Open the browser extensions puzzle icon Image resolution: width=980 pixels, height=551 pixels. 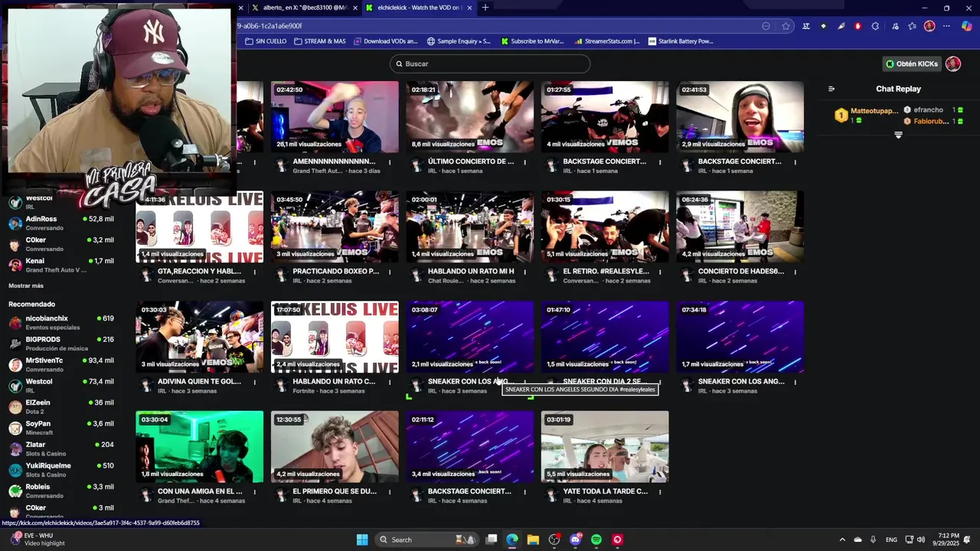tap(875, 26)
